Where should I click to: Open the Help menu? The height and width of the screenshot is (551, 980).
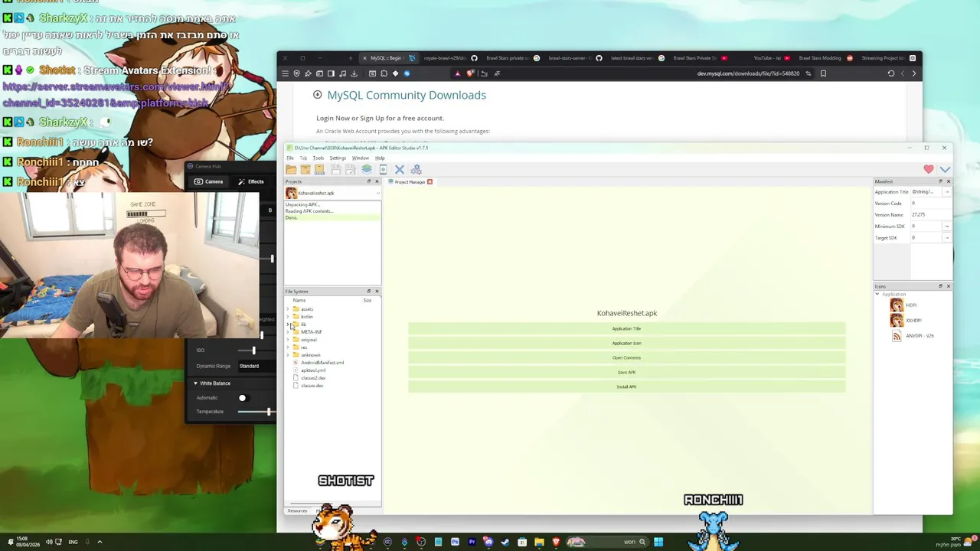[x=380, y=158]
